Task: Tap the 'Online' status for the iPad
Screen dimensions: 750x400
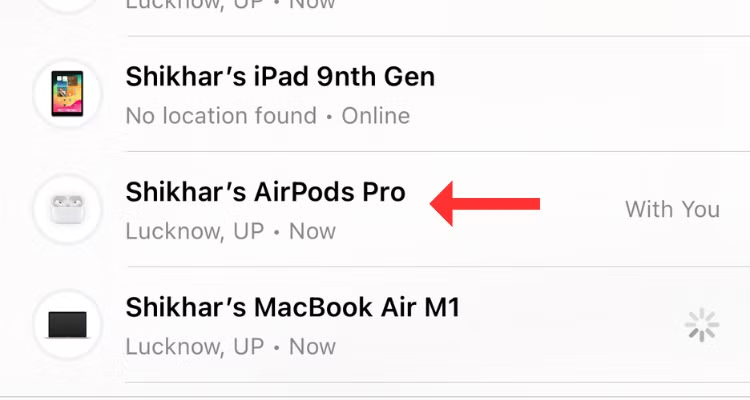Action: pos(375,116)
